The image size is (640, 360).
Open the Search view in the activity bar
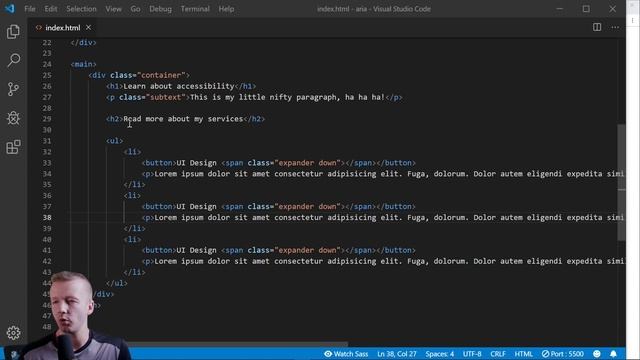click(x=13, y=60)
